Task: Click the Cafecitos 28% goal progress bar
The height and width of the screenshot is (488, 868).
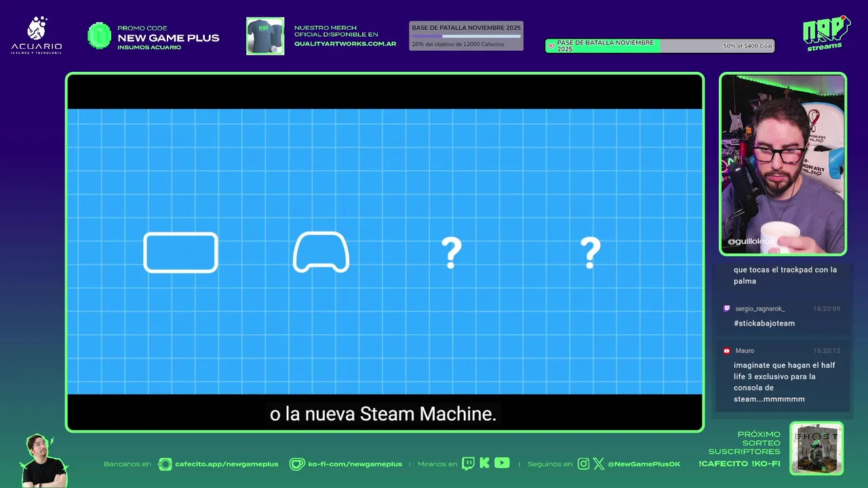Action: coord(467,36)
